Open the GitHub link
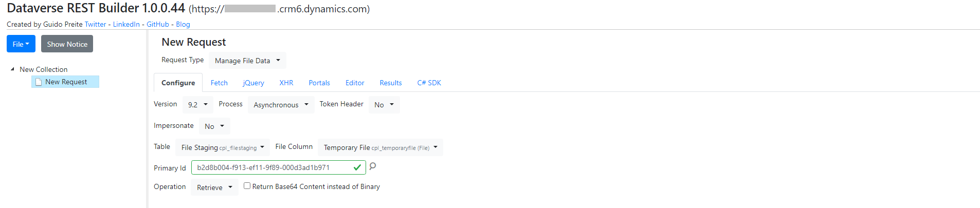This screenshot has height=208, width=980. (158, 24)
